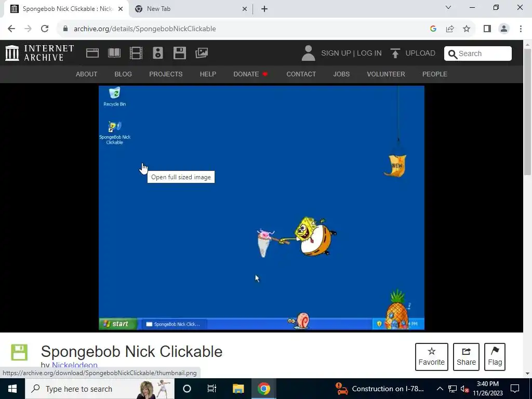Viewport: 532px width, 399px height.
Task: Click the Flag button
Action: coord(495,356)
